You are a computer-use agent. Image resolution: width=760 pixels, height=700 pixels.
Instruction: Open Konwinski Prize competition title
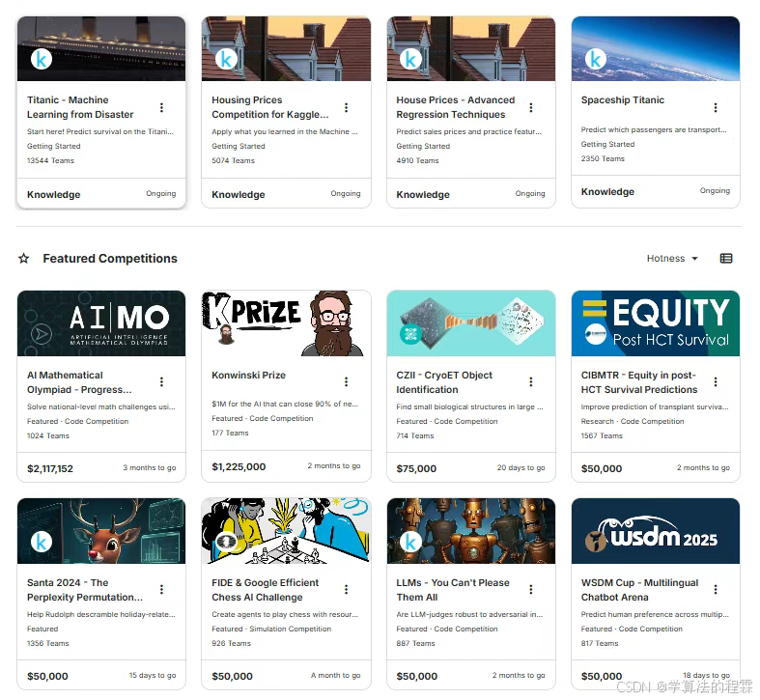pyautogui.click(x=248, y=376)
